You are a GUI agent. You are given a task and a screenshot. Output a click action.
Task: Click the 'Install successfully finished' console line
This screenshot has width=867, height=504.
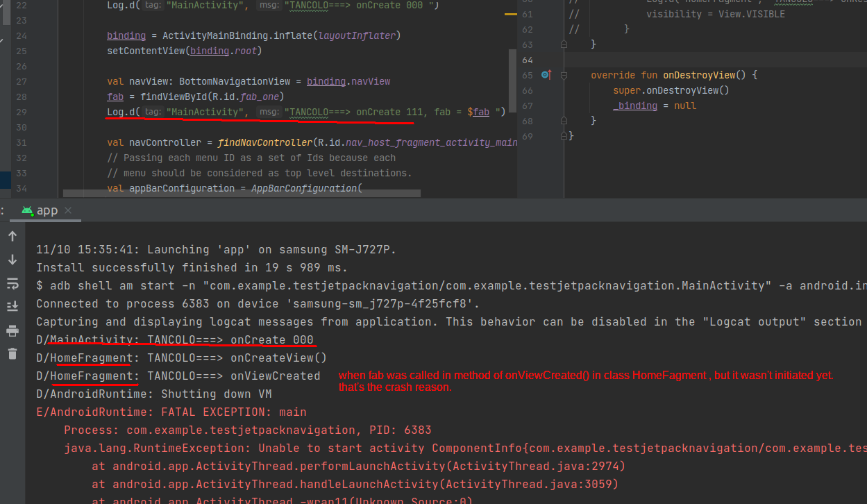(x=192, y=267)
